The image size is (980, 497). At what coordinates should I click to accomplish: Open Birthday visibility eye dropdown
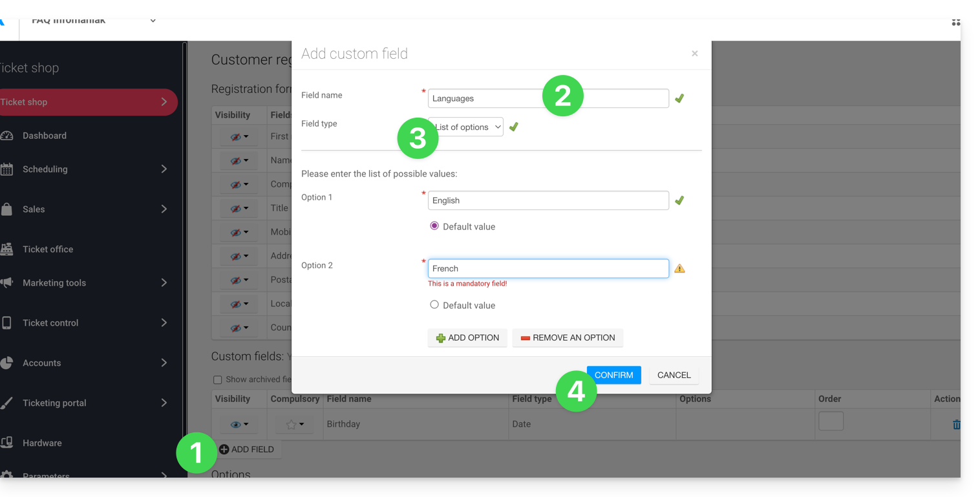(x=239, y=425)
